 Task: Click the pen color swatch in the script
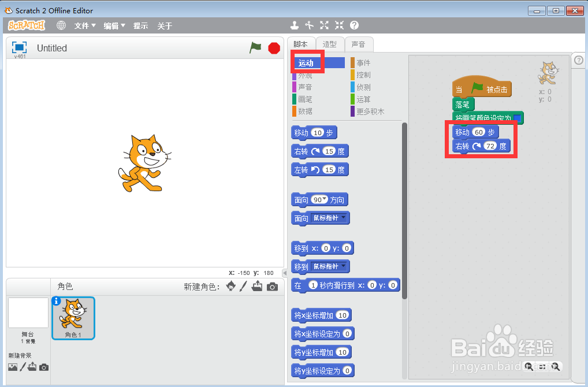(519, 118)
